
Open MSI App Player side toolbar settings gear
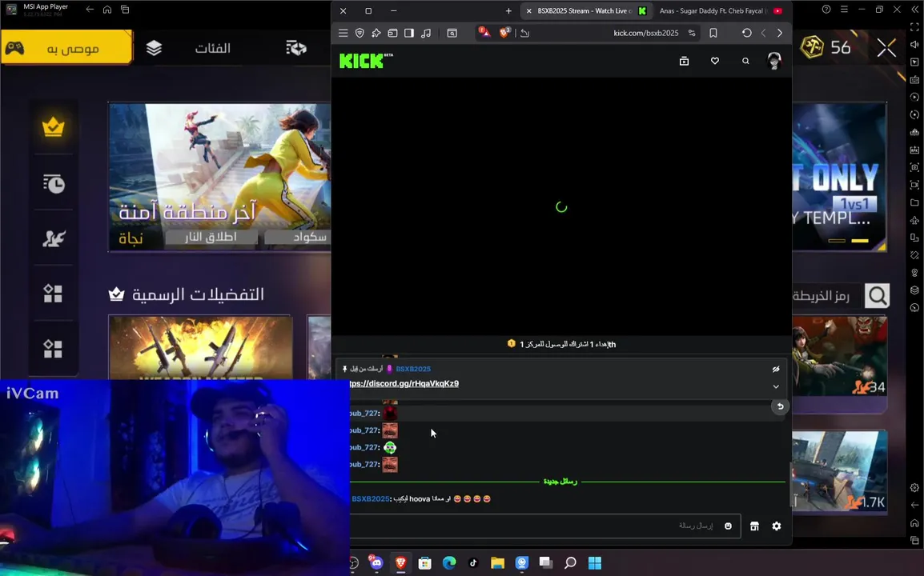[914, 488]
